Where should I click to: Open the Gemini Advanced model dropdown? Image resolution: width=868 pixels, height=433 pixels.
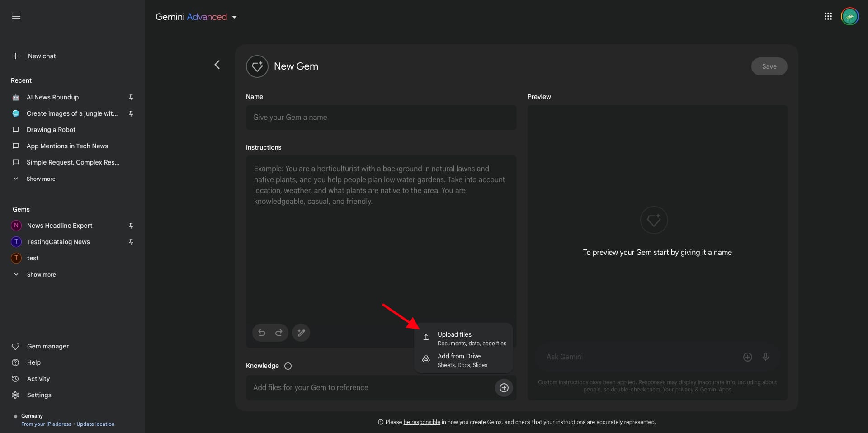pyautogui.click(x=196, y=17)
